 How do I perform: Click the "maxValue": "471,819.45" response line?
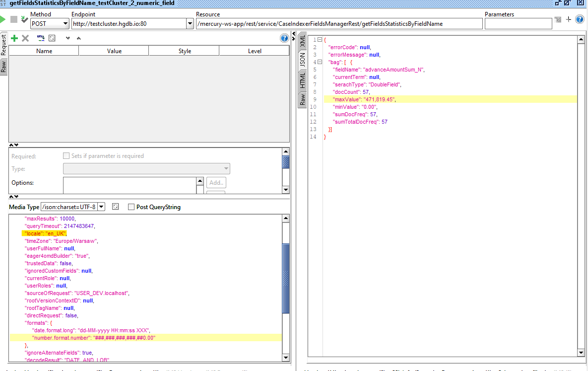point(364,99)
